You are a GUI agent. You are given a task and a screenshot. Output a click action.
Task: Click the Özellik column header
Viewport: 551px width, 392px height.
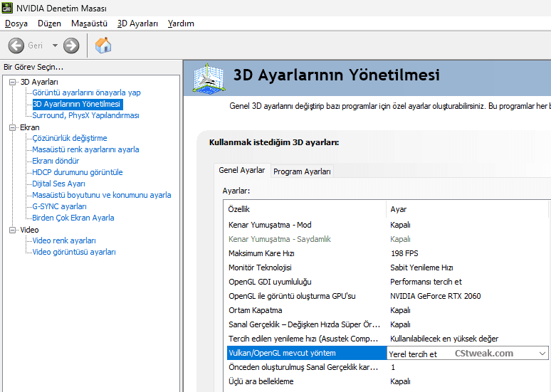[305, 209]
